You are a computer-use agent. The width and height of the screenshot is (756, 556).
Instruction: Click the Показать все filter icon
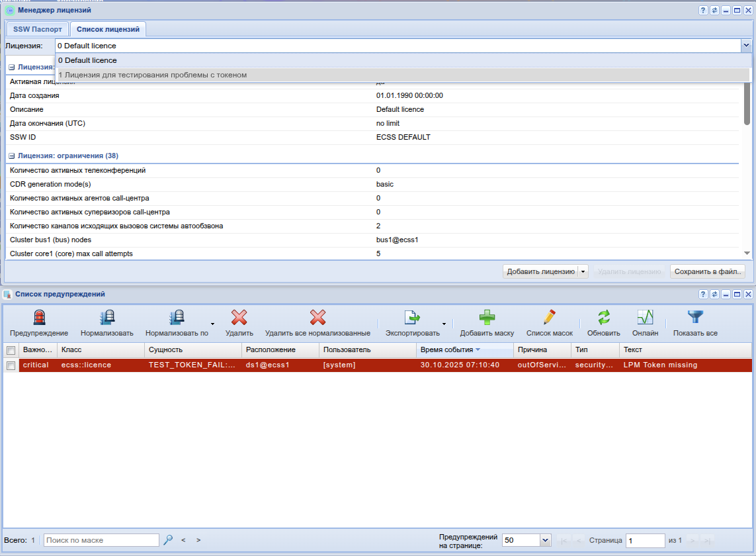695,318
